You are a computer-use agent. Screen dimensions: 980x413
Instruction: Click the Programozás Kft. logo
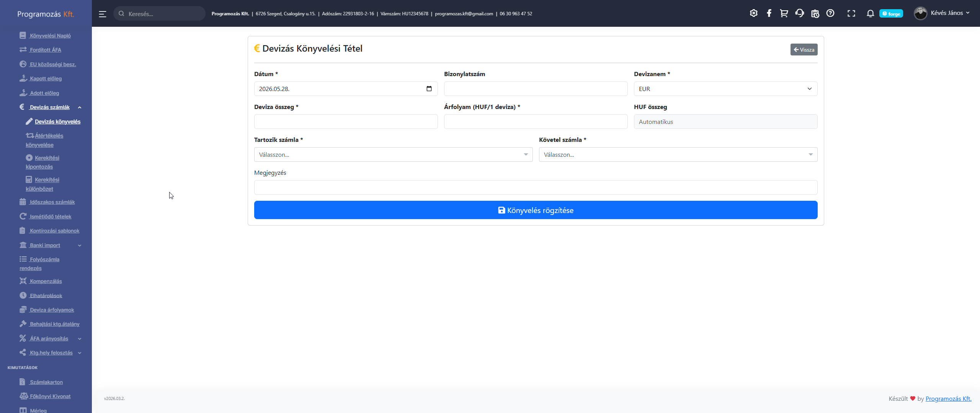tap(46, 14)
